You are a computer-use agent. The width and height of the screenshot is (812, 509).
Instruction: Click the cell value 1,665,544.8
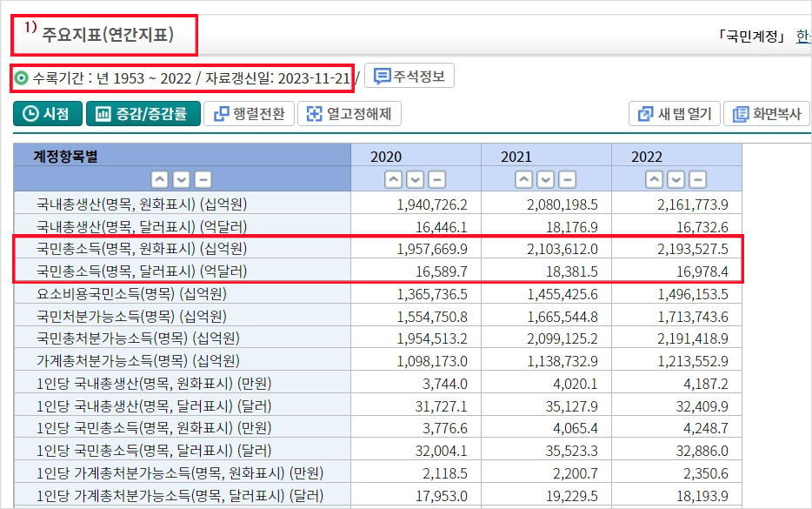pos(562,317)
